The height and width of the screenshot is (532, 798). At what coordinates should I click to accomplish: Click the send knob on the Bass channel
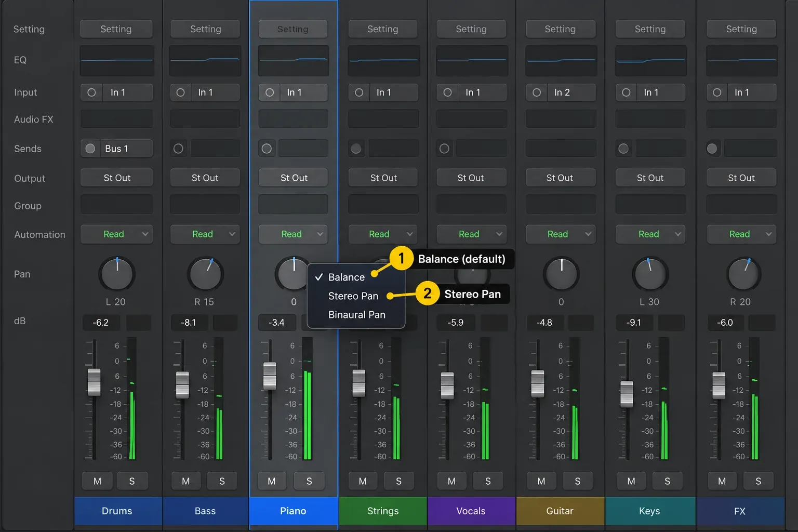pos(178,149)
